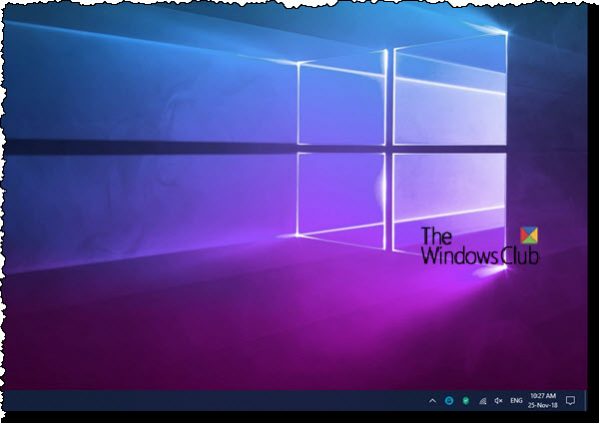
Task: Click the Show desktop sliver at the taskbar edge
Action: [x=585, y=401]
